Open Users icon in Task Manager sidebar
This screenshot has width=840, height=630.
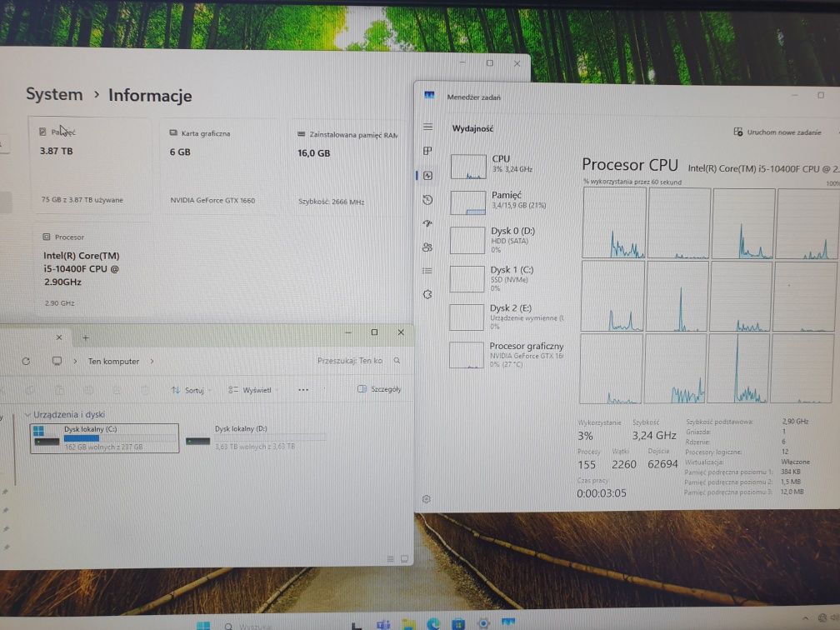(x=427, y=247)
